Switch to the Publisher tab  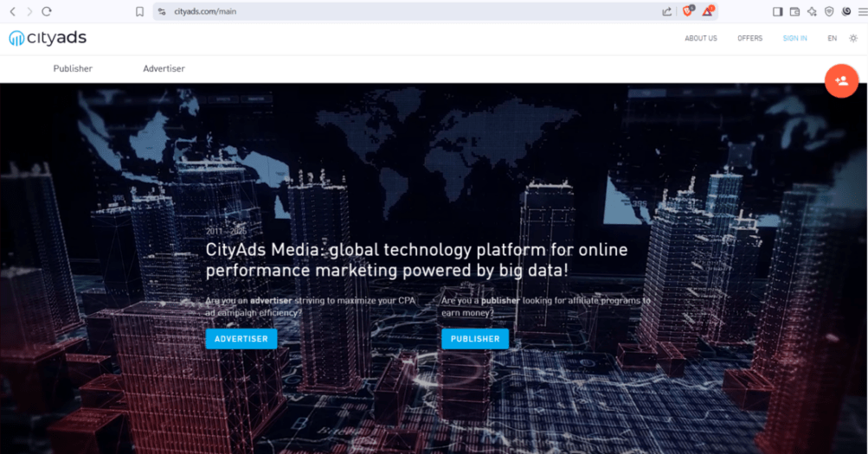click(x=73, y=68)
